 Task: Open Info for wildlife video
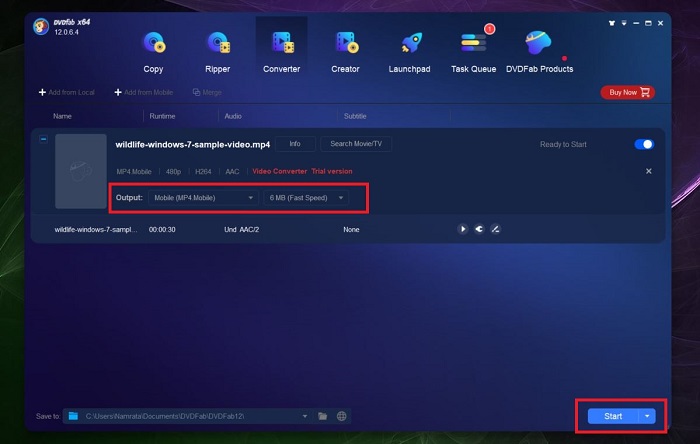point(295,144)
